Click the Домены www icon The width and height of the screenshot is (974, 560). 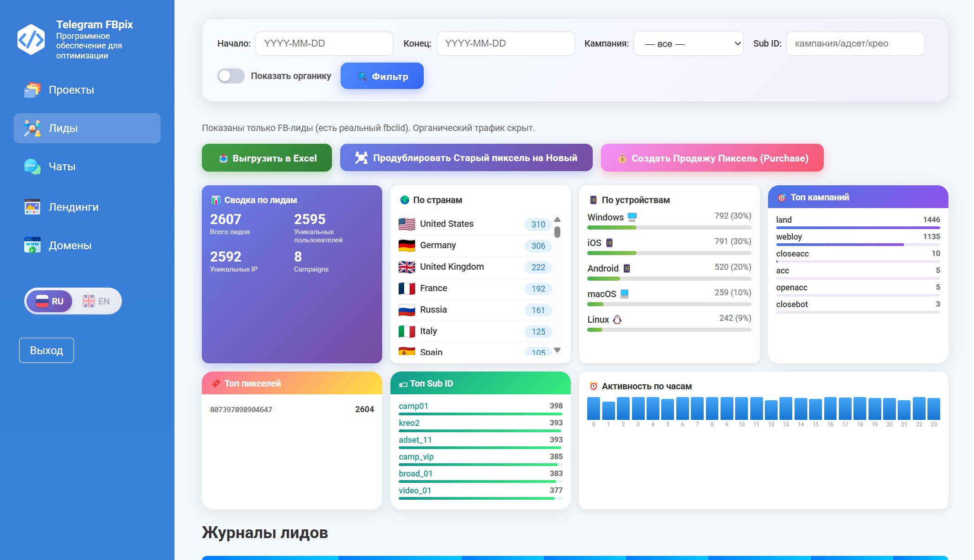[x=32, y=245]
